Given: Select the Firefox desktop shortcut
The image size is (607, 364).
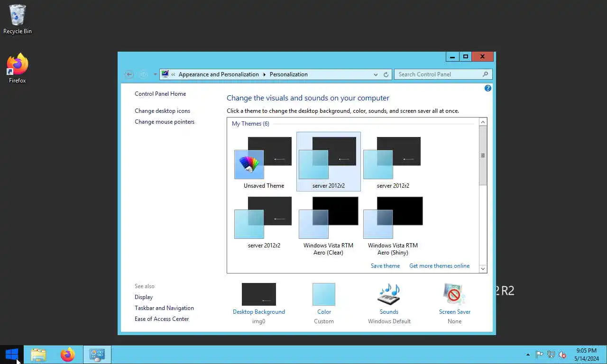Looking at the screenshot, I should coord(18,68).
